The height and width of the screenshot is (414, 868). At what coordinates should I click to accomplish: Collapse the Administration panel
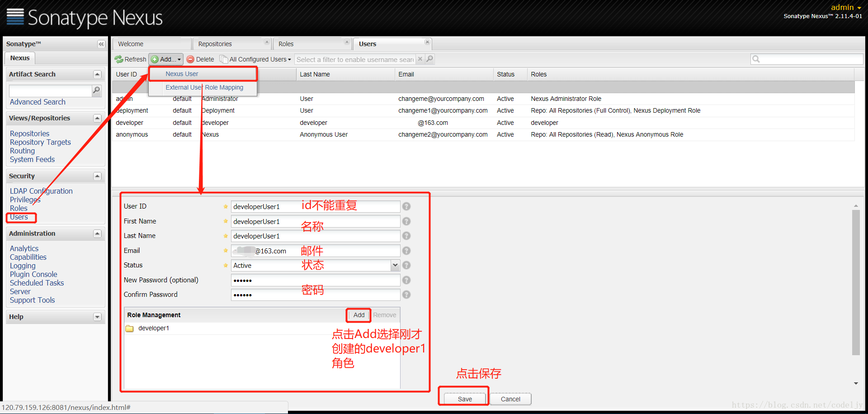click(97, 233)
